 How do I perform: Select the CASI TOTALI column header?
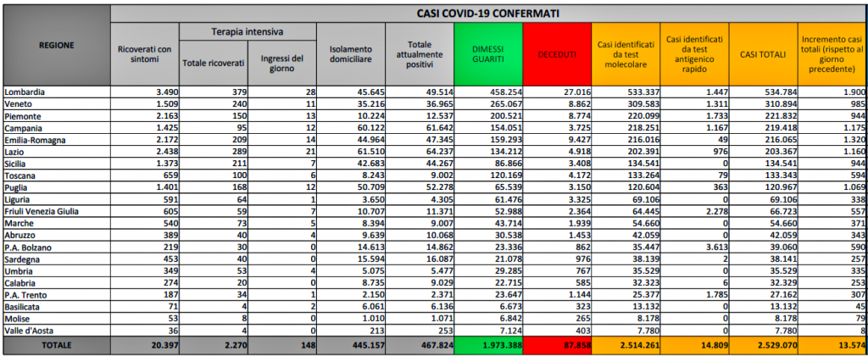pyautogui.click(x=762, y=54)
